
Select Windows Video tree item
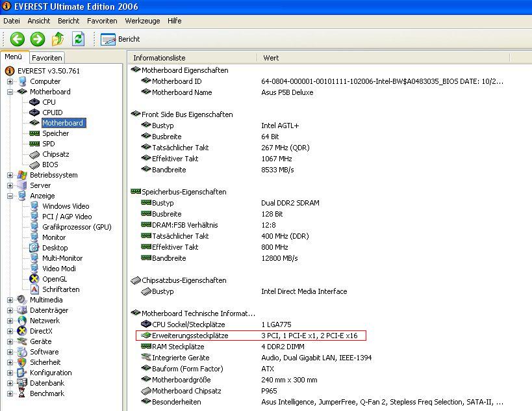[66, 206]
